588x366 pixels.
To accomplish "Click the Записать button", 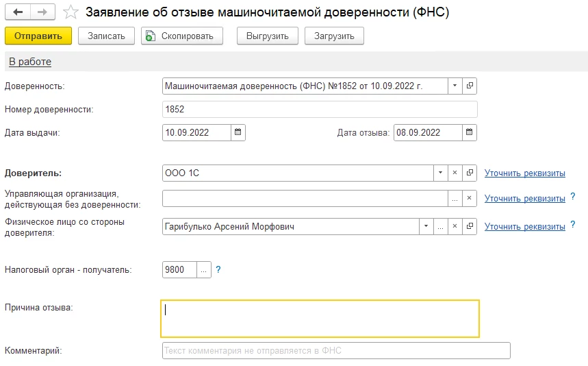I will coord(106,36).
